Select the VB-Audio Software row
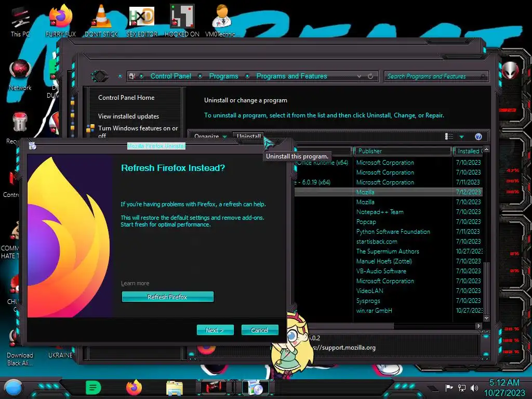Screen dimensions: 532x399 click(389, 271)
